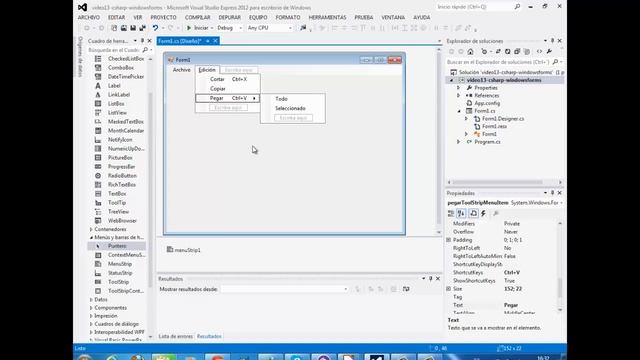Image resolution: width=640 pixels, height=360 pixels.
Task: Open the AYUDA menu
Action: (x=422, y=18)
